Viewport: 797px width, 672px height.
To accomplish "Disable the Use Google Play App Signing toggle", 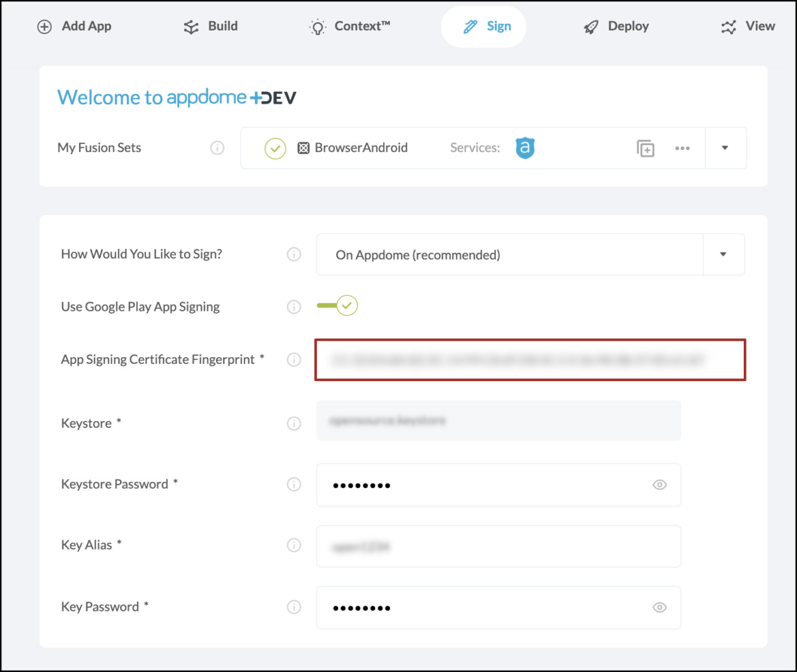I will pos(338,305).
